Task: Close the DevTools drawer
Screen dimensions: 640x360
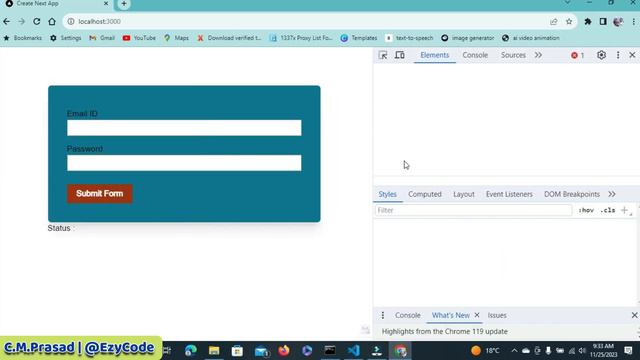Action: coord(634,315)
